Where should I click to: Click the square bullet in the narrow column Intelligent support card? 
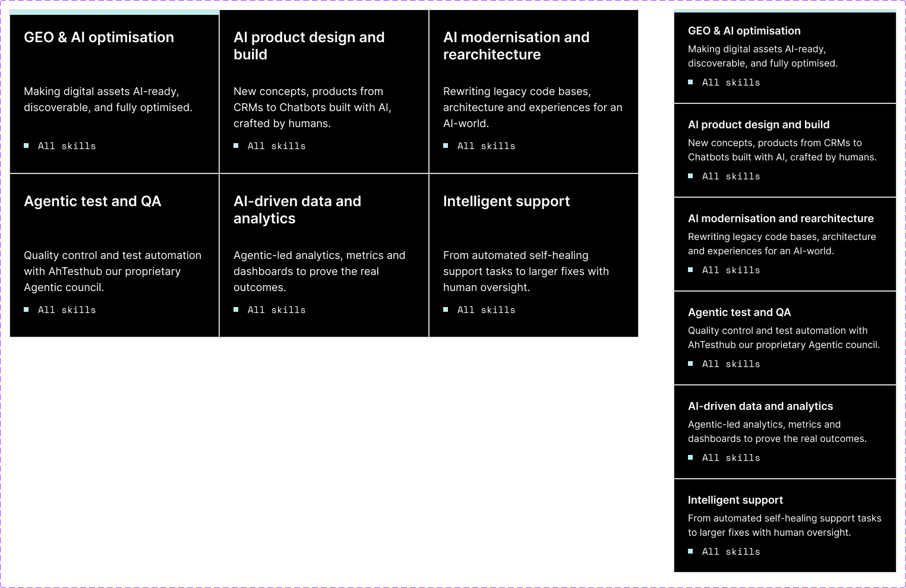[690, 551]
